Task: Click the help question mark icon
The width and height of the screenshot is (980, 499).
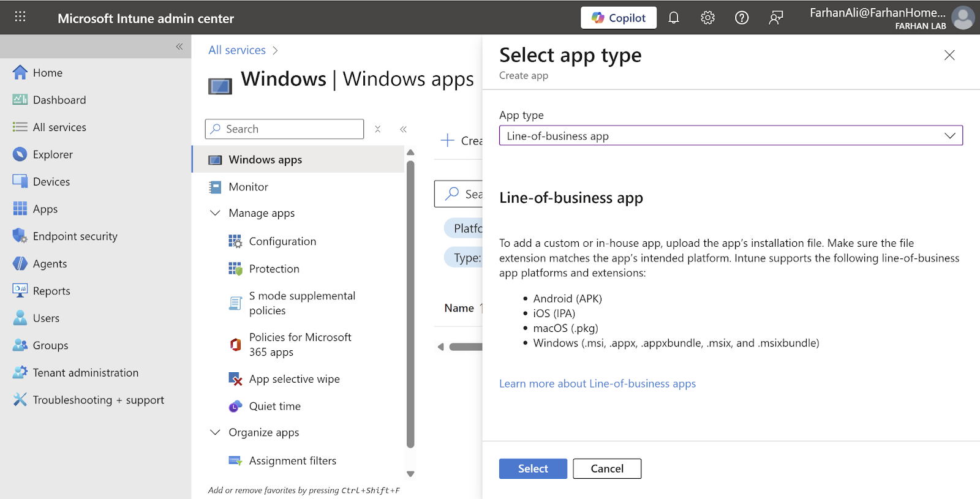Action: 742,18
